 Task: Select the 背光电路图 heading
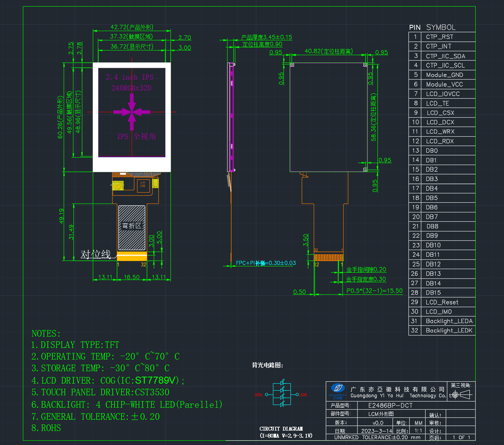pos(268,365)
